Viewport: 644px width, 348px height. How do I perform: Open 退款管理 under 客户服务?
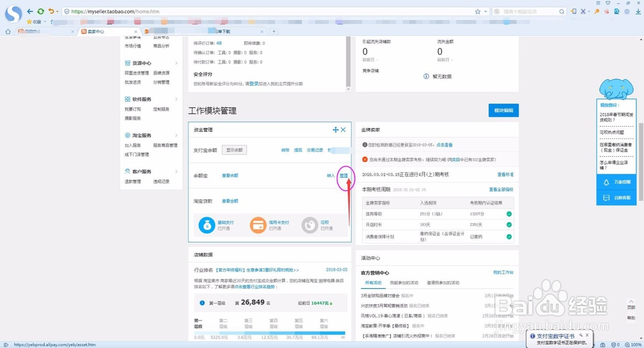[133, 181]
